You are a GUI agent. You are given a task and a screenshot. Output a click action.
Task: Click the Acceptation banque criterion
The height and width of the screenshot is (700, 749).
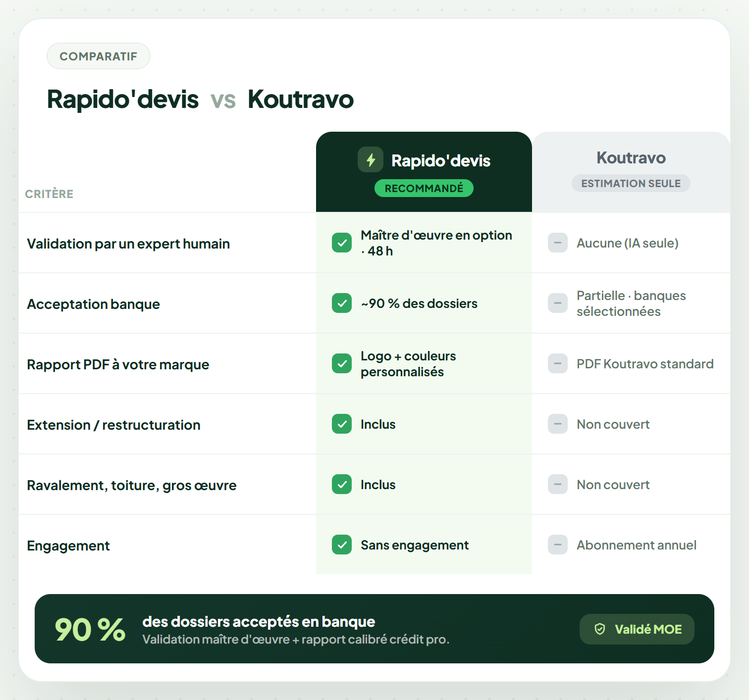tap(93, 304)
